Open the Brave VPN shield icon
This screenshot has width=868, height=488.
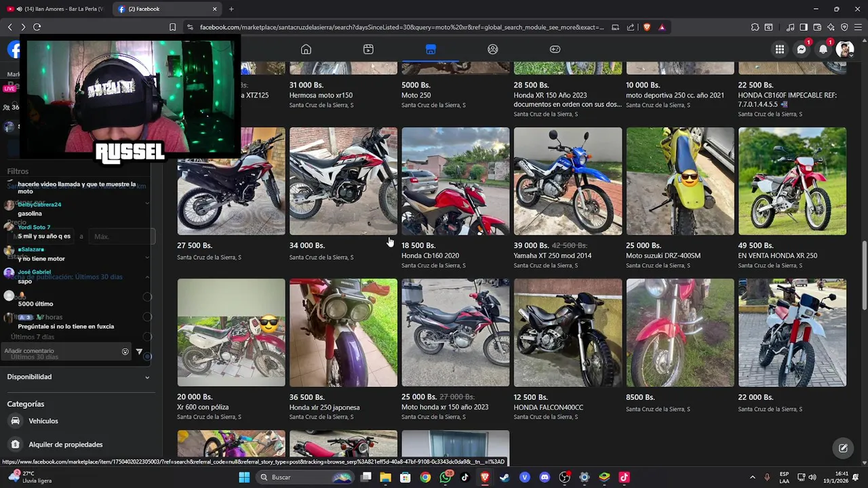click(x=844, y=27)
